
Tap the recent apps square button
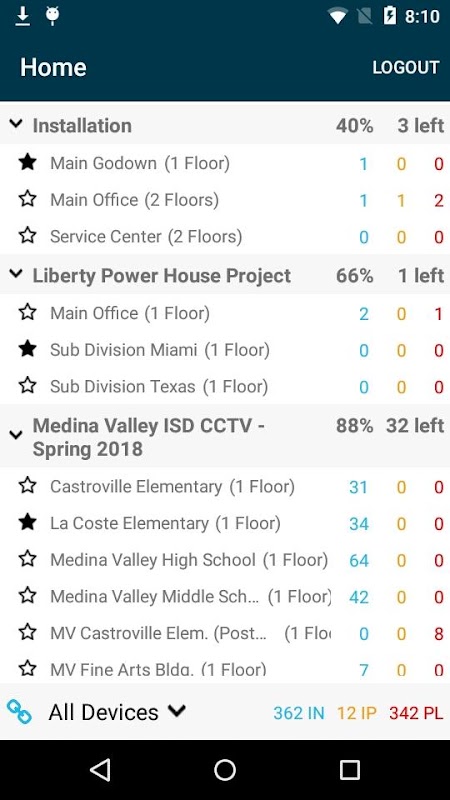pos(350,769)
